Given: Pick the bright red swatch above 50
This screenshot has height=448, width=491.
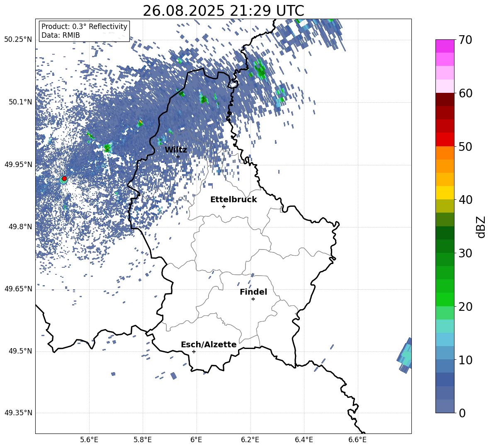Looking at the screenshot, I should coord(445,140).
